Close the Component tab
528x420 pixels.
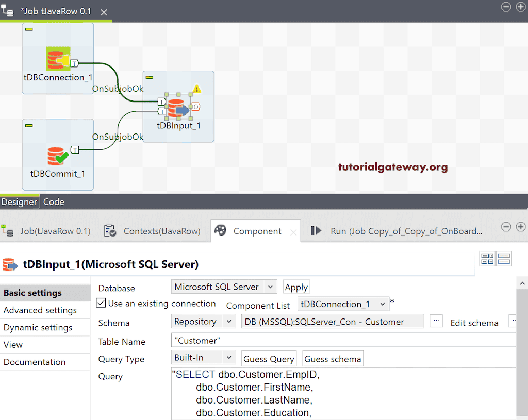293,232
